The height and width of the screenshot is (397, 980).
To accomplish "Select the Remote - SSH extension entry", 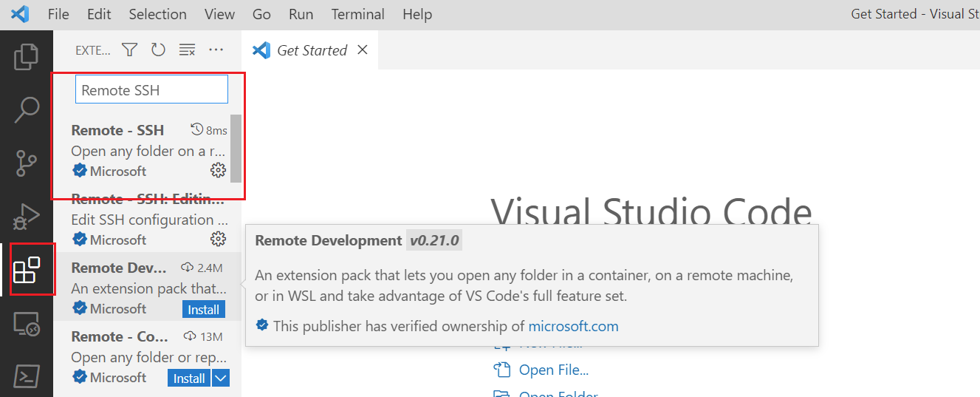I will point(148,150).
